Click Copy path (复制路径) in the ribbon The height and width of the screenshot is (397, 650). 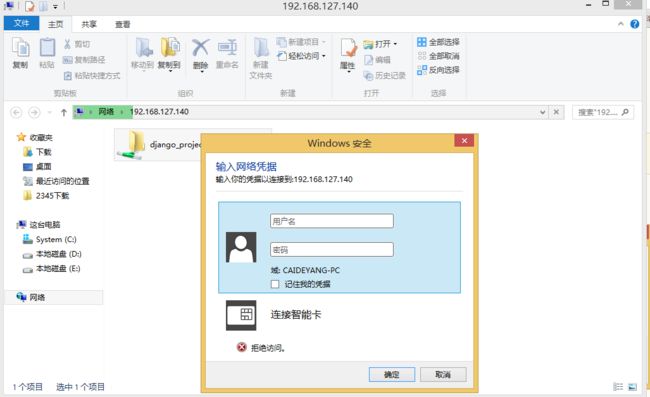pyautogui.click(x=84, y=60)
